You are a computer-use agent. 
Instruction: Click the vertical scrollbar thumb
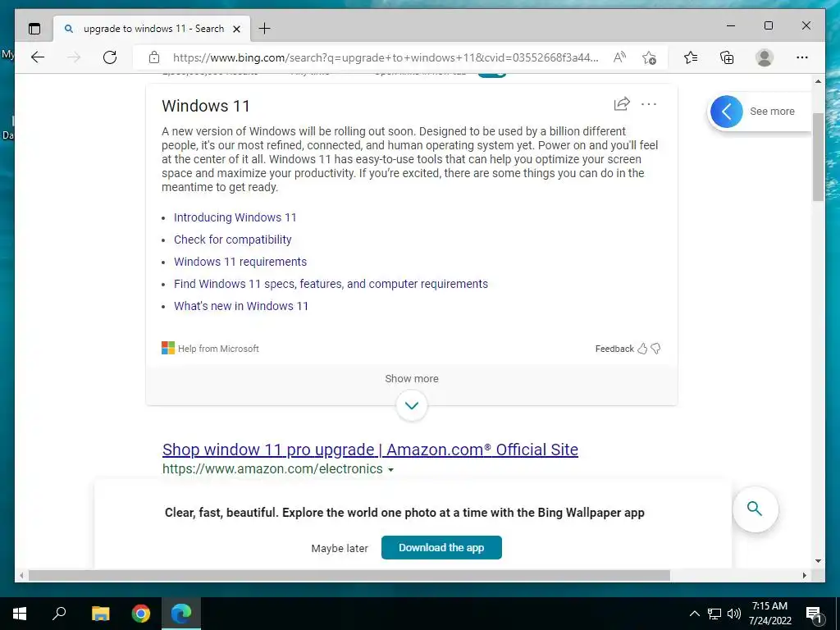818,157
